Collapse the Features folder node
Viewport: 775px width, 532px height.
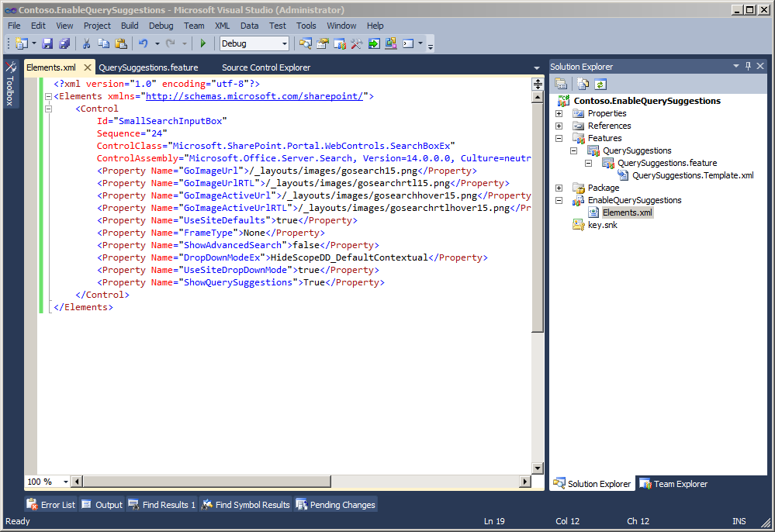click(x=559, y=138)
